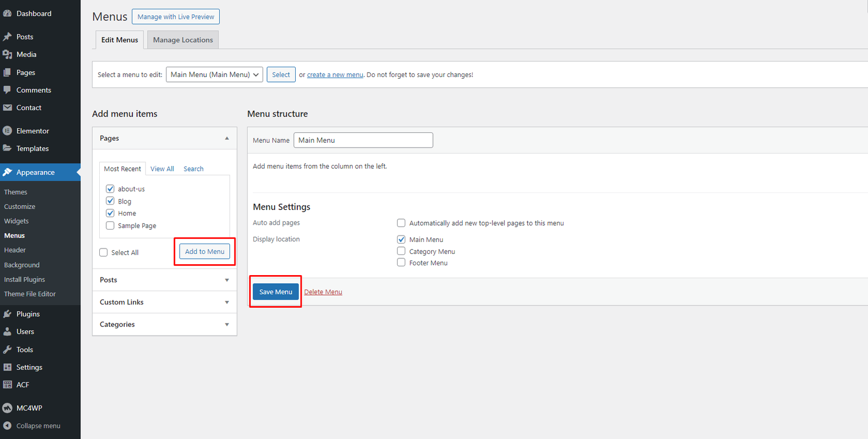Click the Save Menu button
The height and width of the screenshot is (439, 868).
(x=276, y=292)
